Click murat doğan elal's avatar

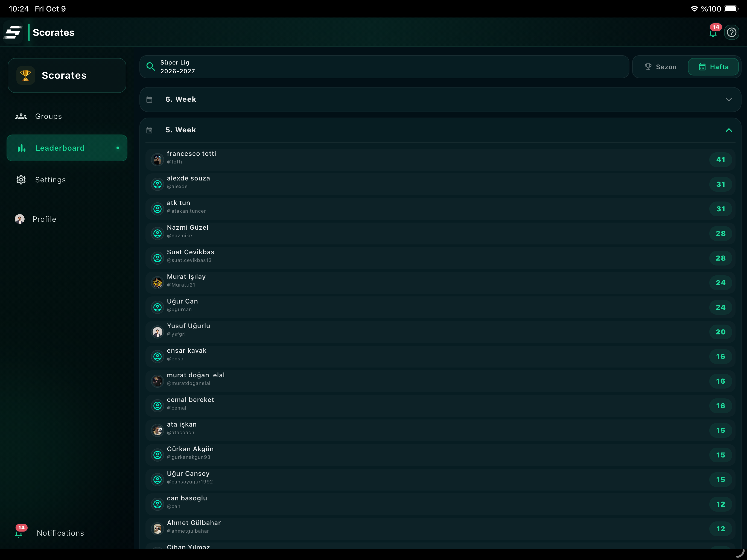pyautogui.click(x=157, y=381)
